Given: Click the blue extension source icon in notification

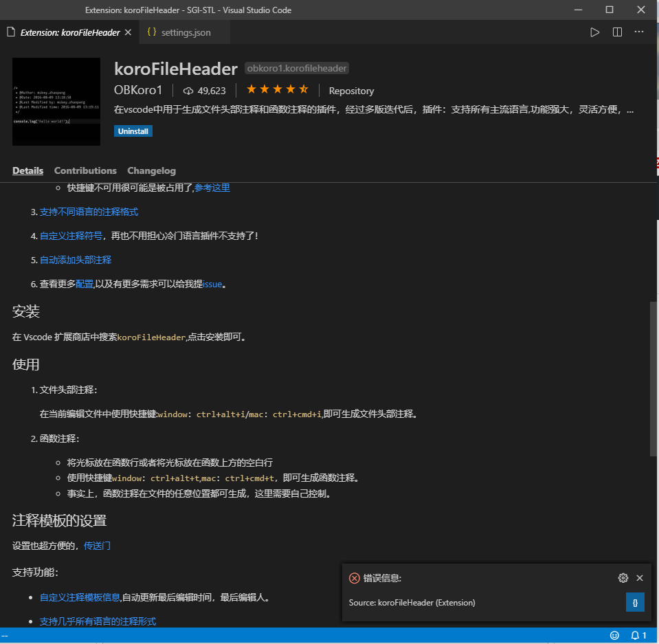Looking at the screenshot, I should click(x=635, y=602).
